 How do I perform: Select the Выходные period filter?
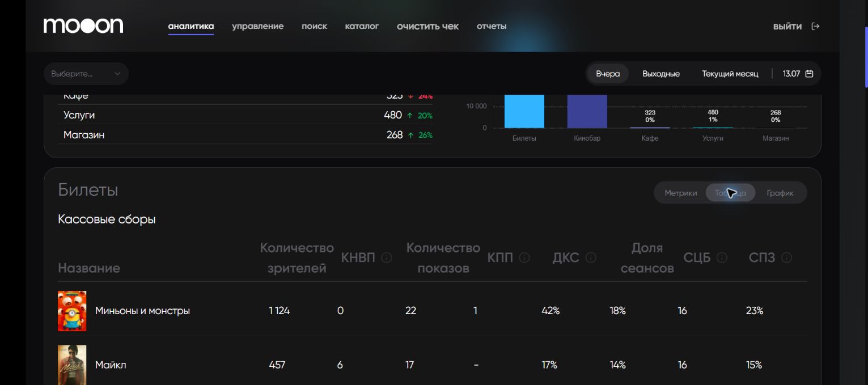coord(661,74)
